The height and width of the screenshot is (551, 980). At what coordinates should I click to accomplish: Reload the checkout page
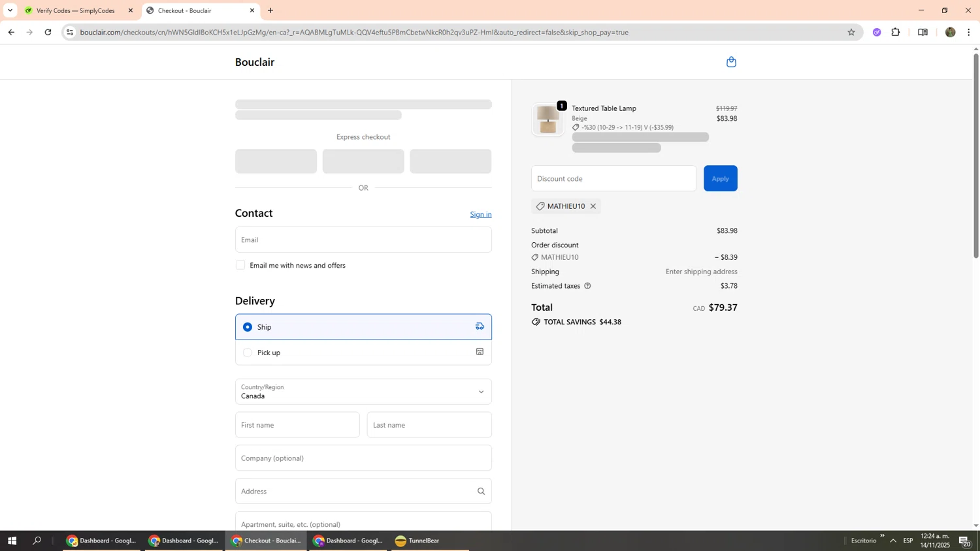pyautogui.click(x=48, y=32)
